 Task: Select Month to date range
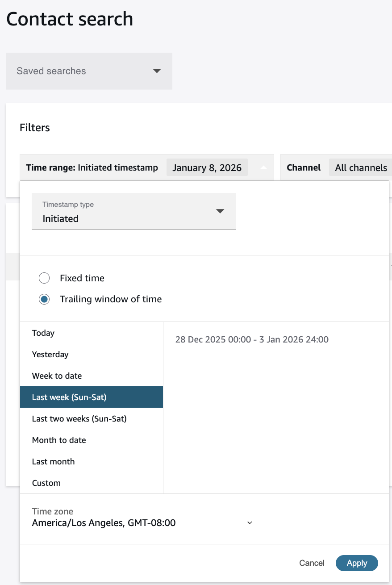click(59, 440)
